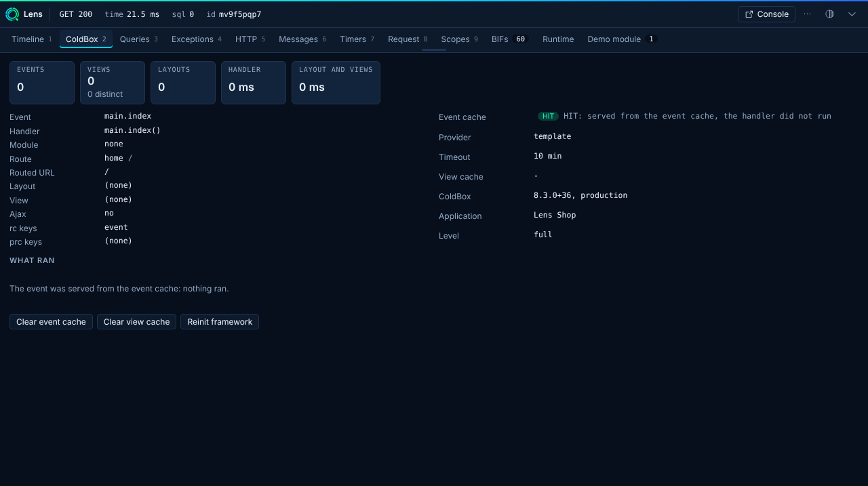
Task: Toggle the light/dark theme icon
Action: [829, 14]
